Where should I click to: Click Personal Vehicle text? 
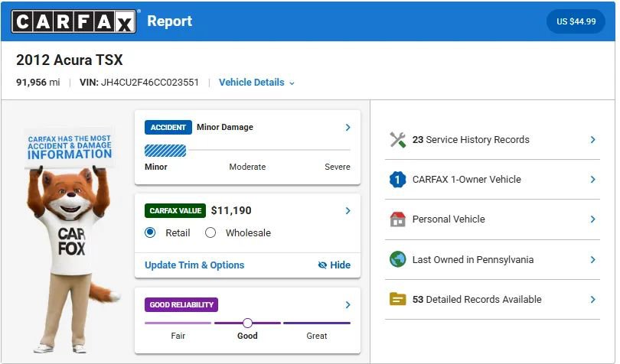point(449,219)
